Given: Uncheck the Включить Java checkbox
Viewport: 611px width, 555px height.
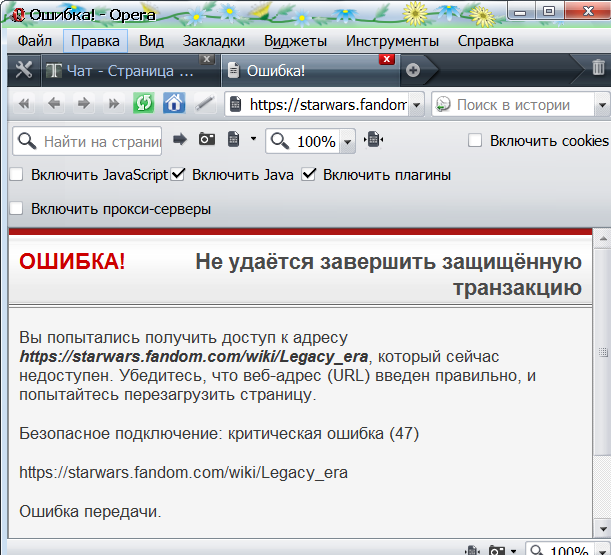Looking at the screenshot, I should pyautogui.click(x=177, y=175).
